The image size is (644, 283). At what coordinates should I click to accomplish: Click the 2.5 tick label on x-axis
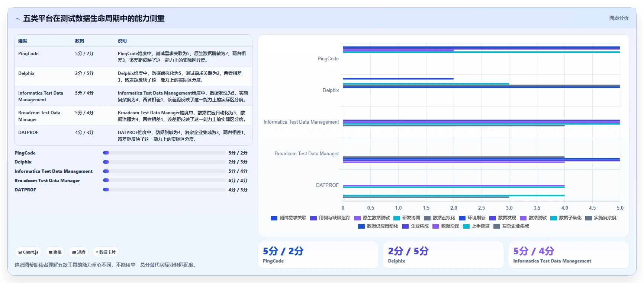coord(482,208)
